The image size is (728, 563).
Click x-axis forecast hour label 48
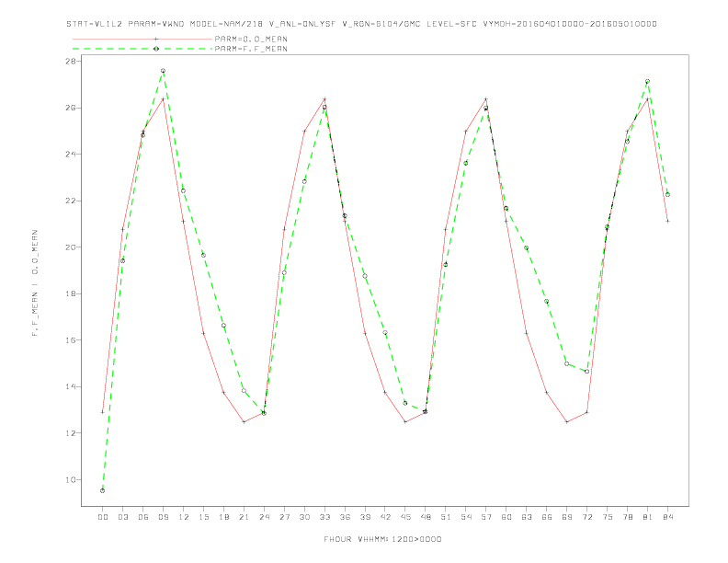pyautogui.click(x=426, y=517)
